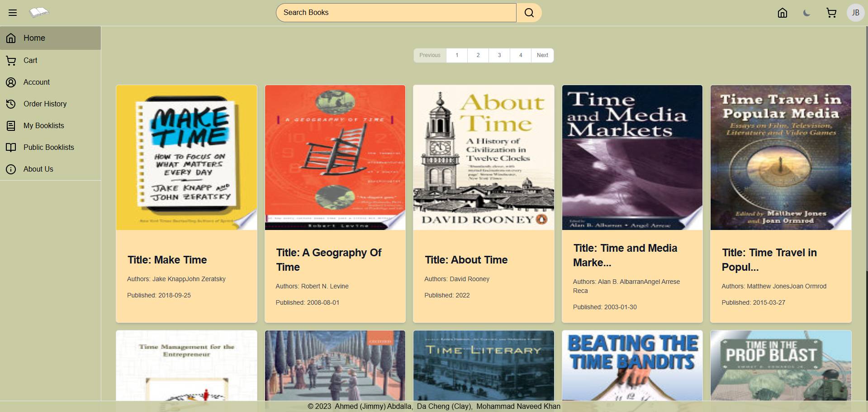Viewport: 868px width, 412px height.
Task: Select Home in the sidebar
Action: point(50,38)
